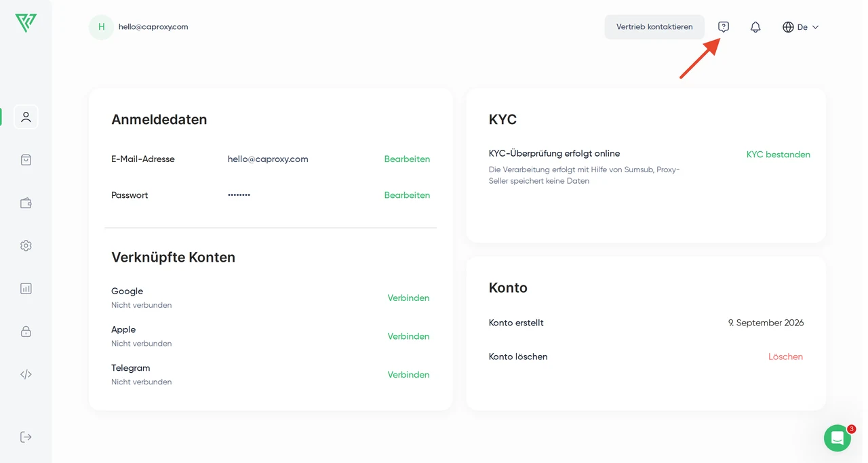
Task: Open the settings gear in sidebar
Action: (26, 245)
